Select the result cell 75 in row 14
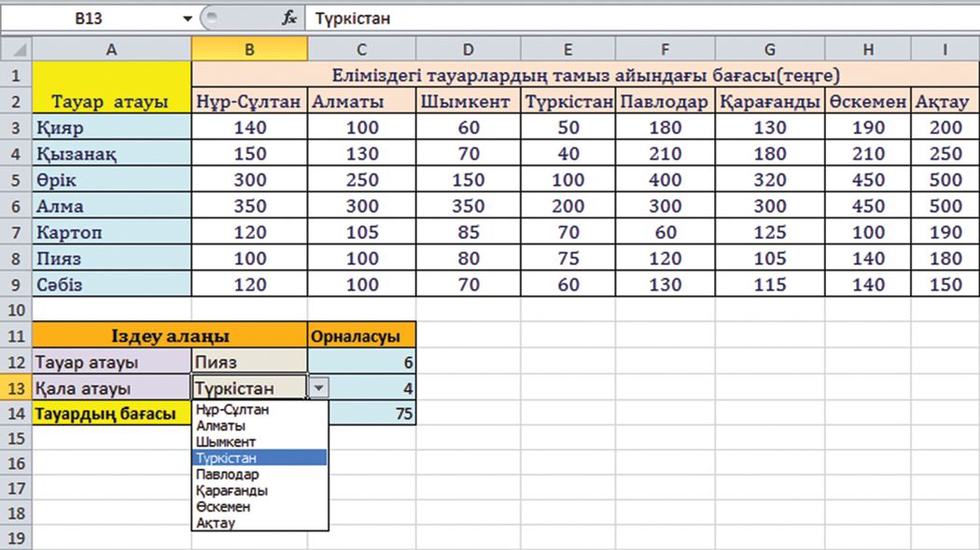The image size is (980, 550). tap(371, 414)
